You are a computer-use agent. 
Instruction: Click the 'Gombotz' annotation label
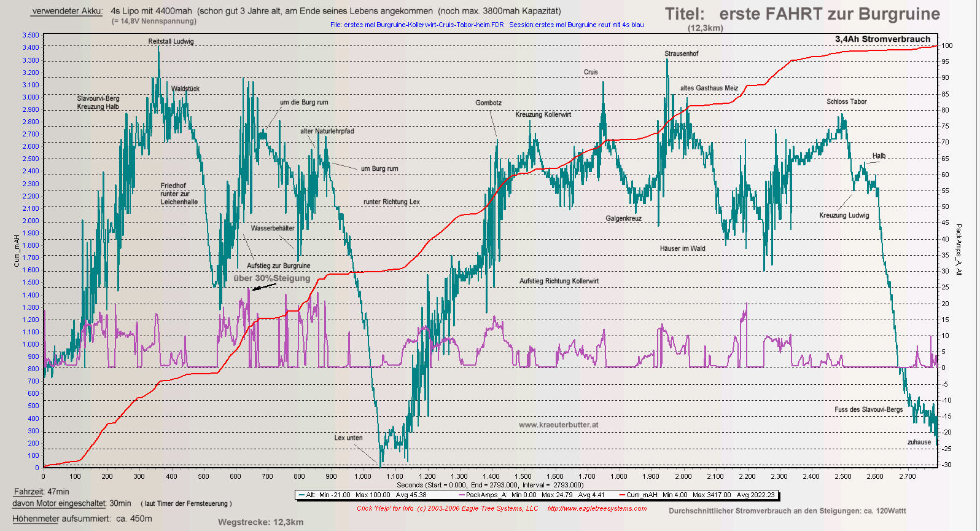488,103
